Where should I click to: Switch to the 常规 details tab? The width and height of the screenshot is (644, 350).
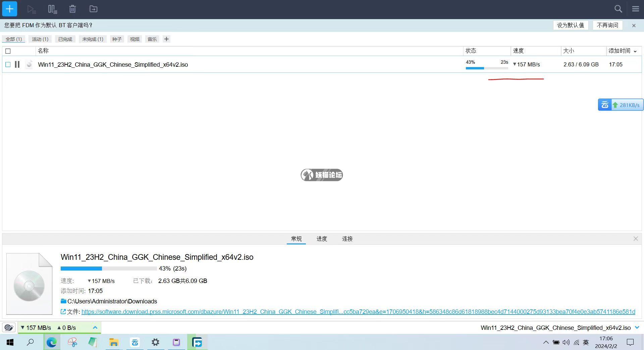pos(296,239)
